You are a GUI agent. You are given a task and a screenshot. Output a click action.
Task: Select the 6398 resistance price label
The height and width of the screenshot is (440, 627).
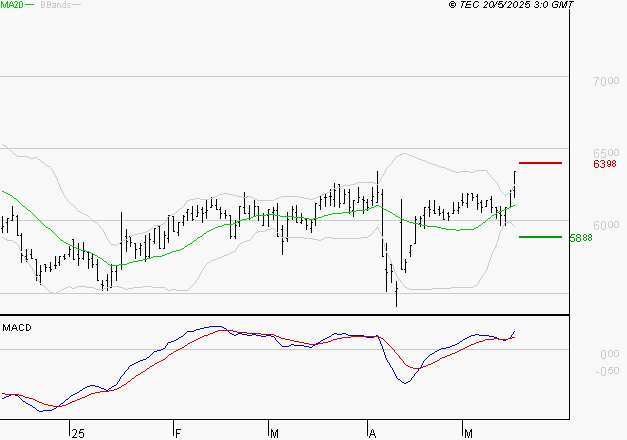[603, 163]
